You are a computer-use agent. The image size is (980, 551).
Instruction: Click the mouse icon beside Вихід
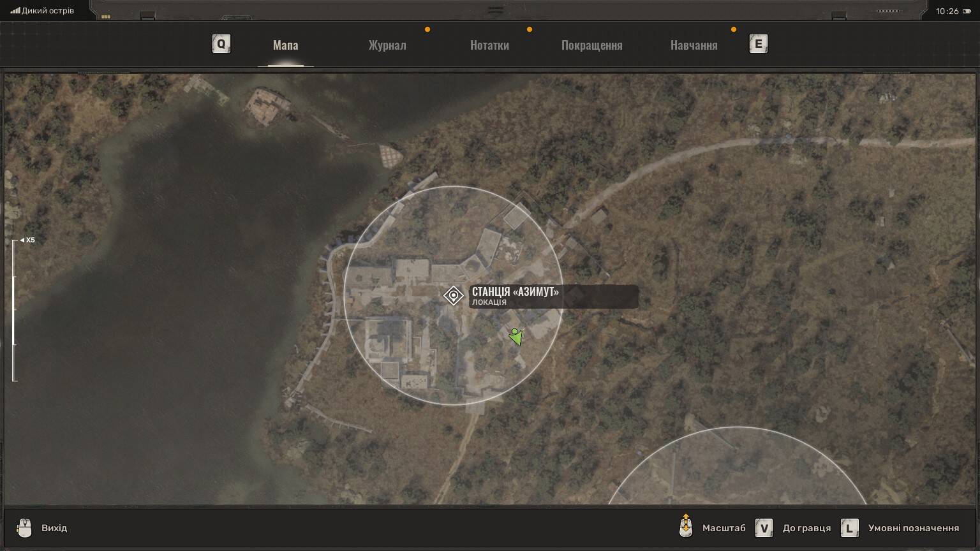pos(24,528)
